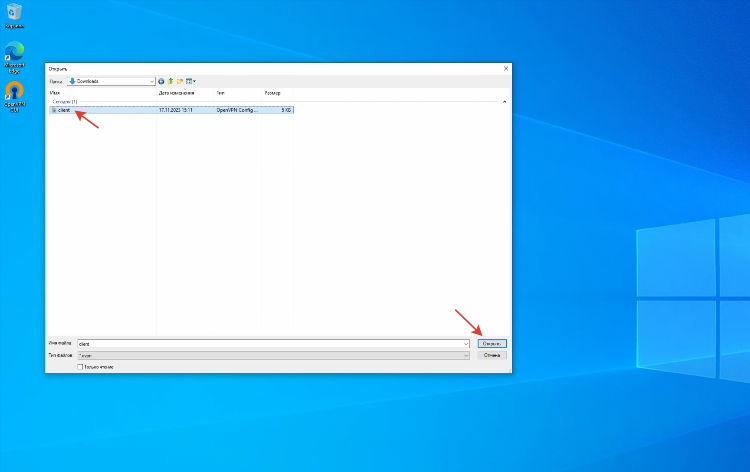Go back with the blue back arrow icon

(x=161, y=81)
